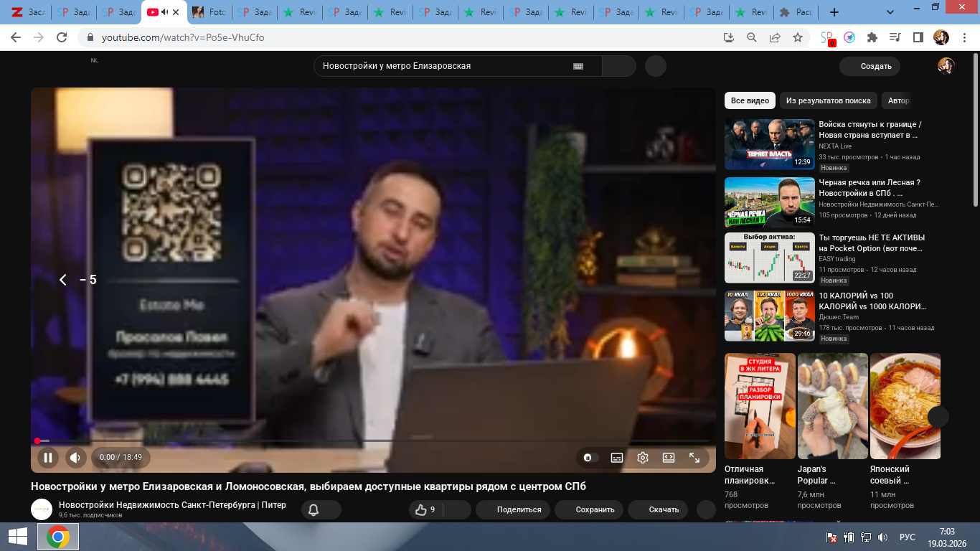Open the Pocket Option trading video thumbnail
Image resolution: width=980 pixels, height=551 pixels.
coord(770,258)
